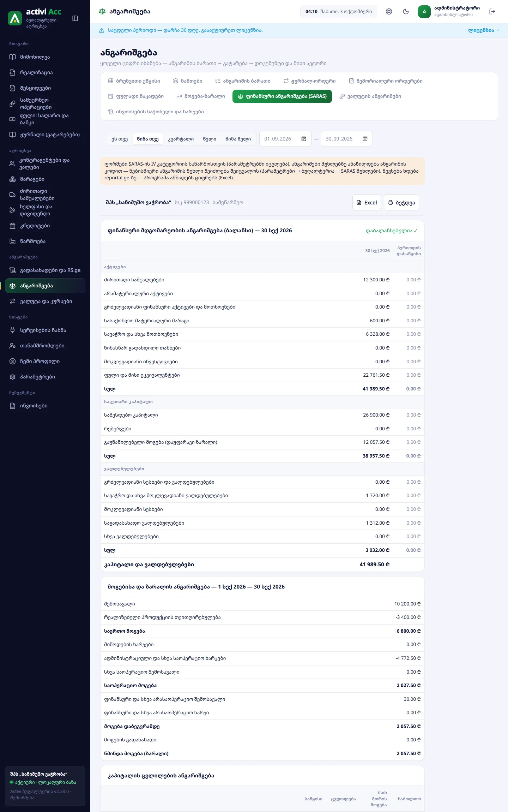
Task: Click the სერვისების ჩაბმა plug icon
Action: point(12,330)
